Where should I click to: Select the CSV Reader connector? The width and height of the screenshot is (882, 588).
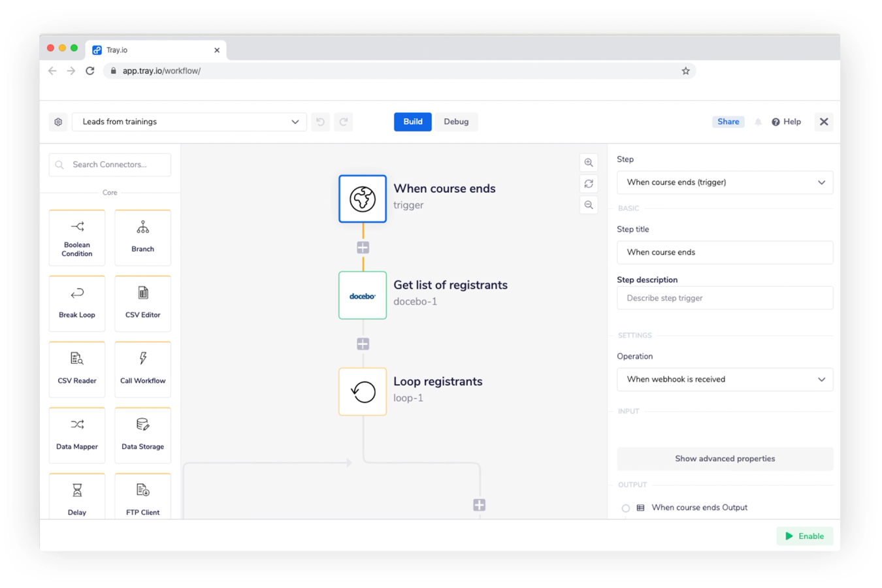coord(77,370)
